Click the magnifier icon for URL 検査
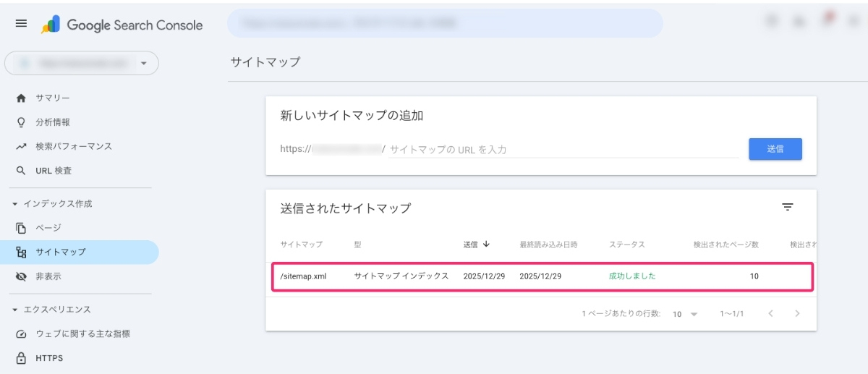Image resolution: width=868 pixels, height=374 pixels. tap(21, 171)
